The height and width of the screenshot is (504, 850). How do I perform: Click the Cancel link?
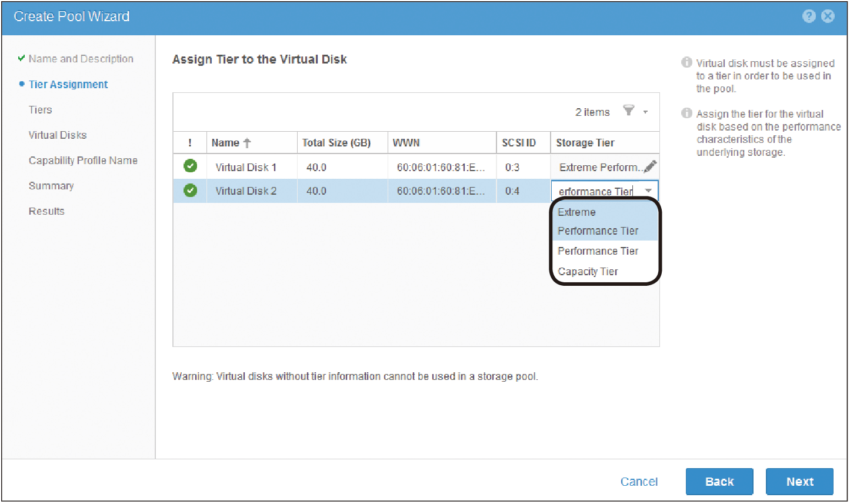[639, 482]
